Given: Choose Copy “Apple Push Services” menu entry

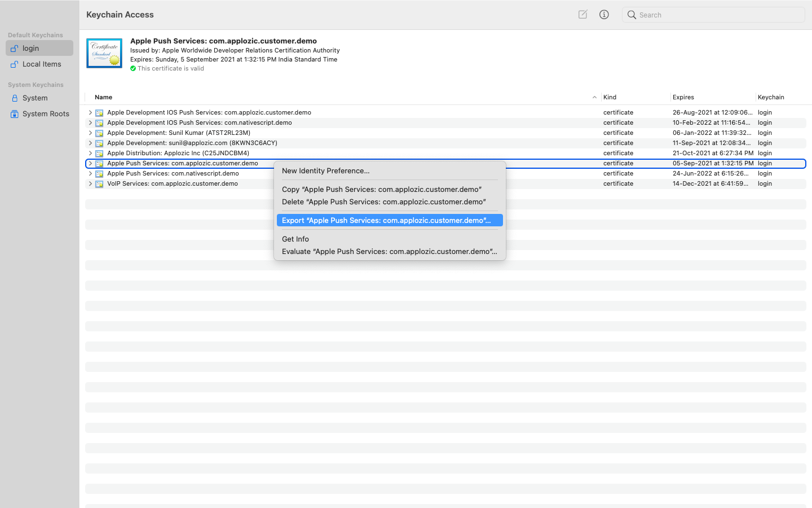Looking at the screenshot, I should click(390, 189).
